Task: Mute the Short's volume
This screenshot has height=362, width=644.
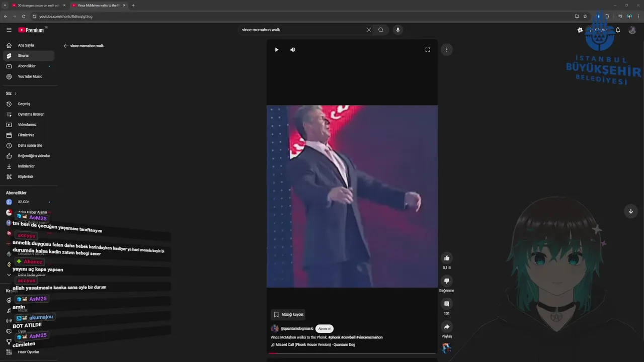Action: (x=293, y=50)
